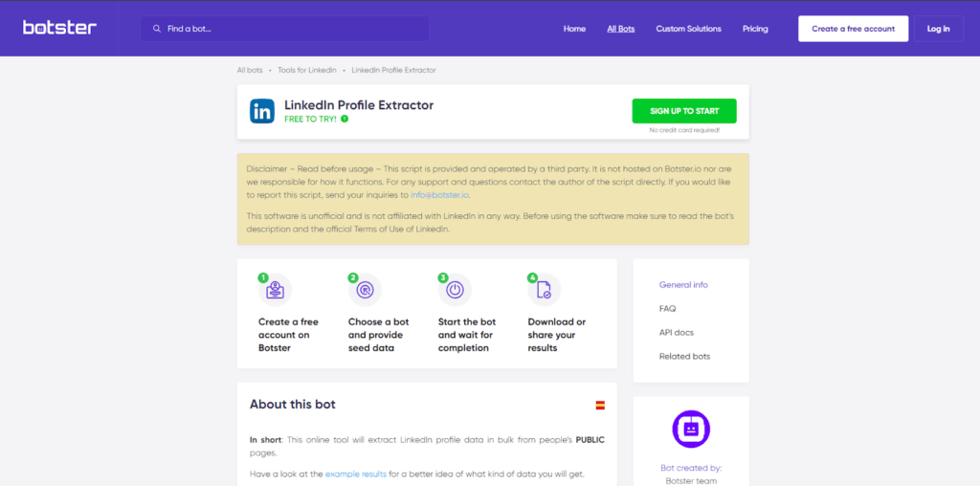Jump to the FAQ section
Viewport: 980px width, 486px height.
click(667, 309)
